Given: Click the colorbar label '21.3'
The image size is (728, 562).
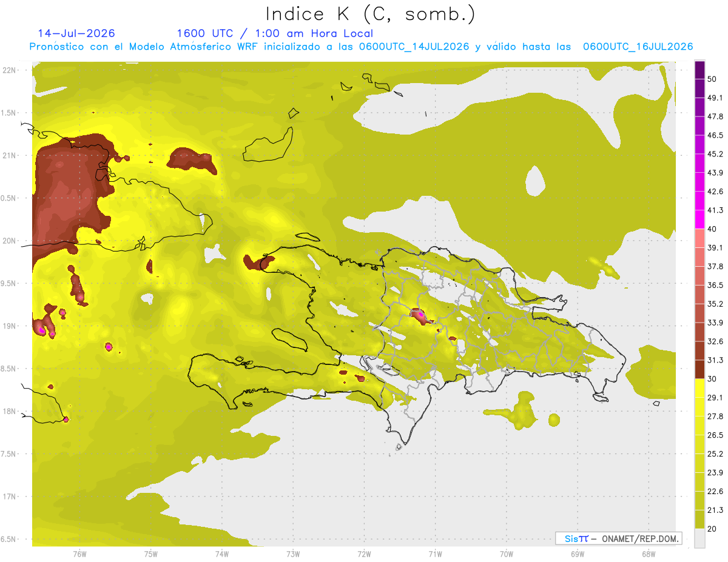Looking at the screenshot, I should point(715,510).
